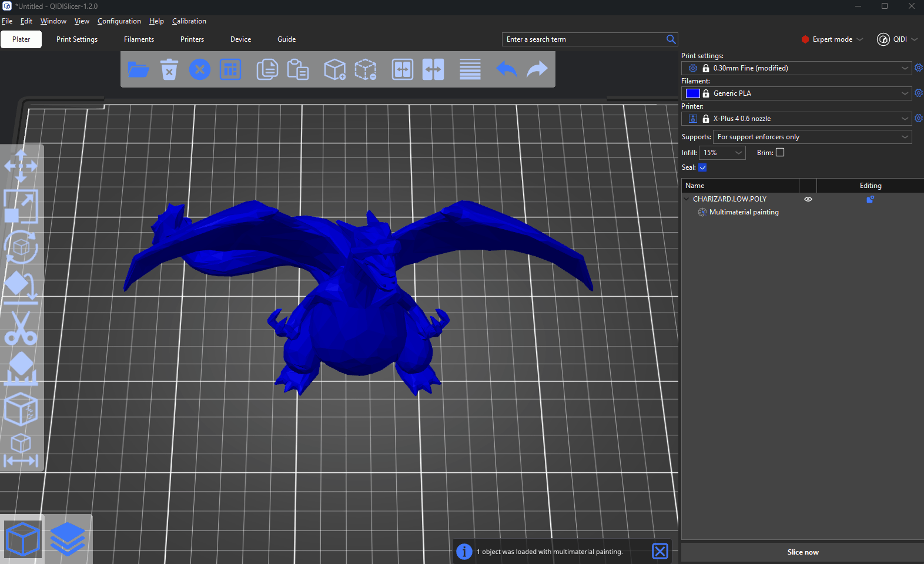Click the Delete trash can icon
This screenshot has width=924, height=564.
point(169,69)
